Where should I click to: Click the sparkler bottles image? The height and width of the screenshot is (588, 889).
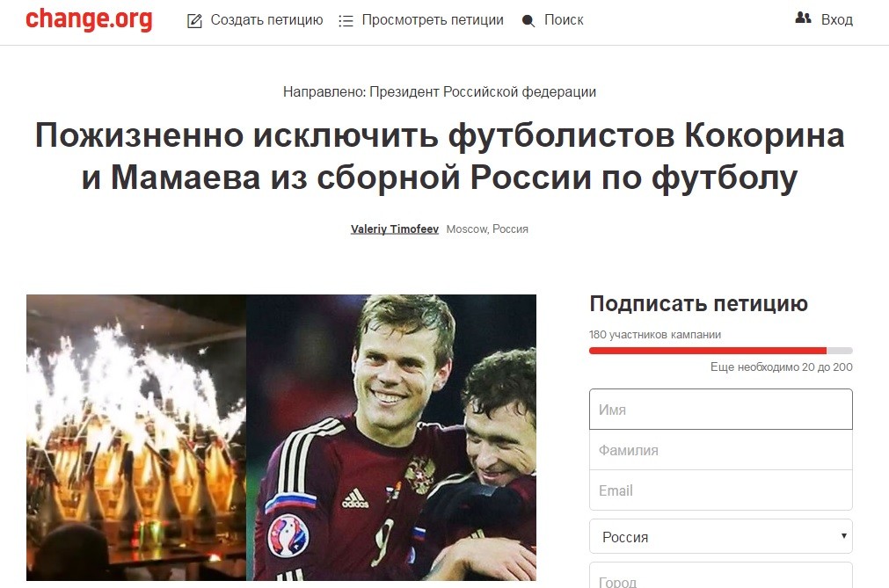click(x=136, y=438)
